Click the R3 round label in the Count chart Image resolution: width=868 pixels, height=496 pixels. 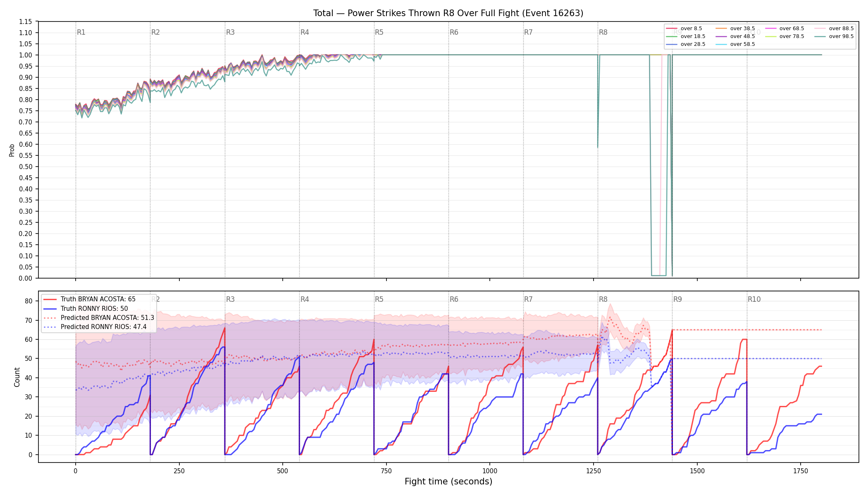230,299
